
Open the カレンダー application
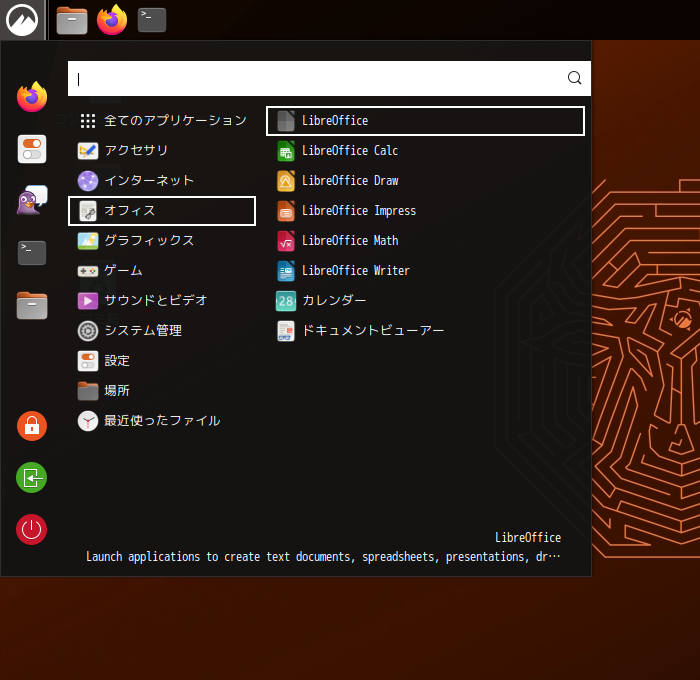[425, 300]
